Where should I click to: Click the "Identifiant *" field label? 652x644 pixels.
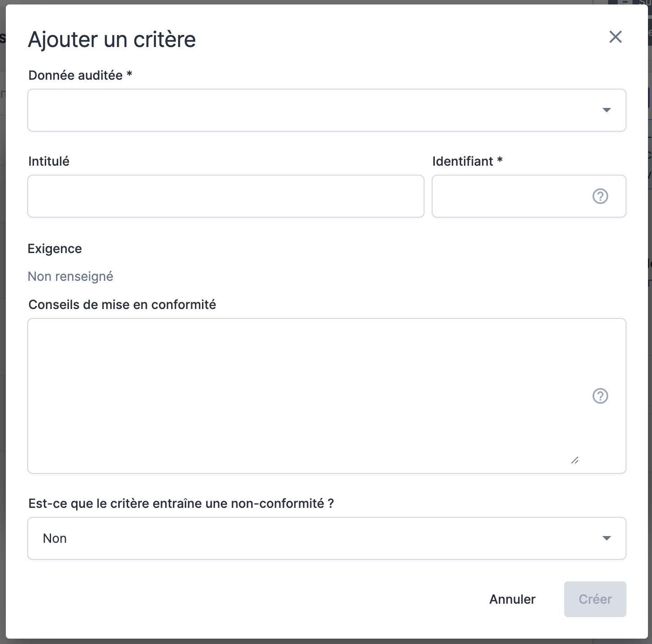tap(467, 161)
